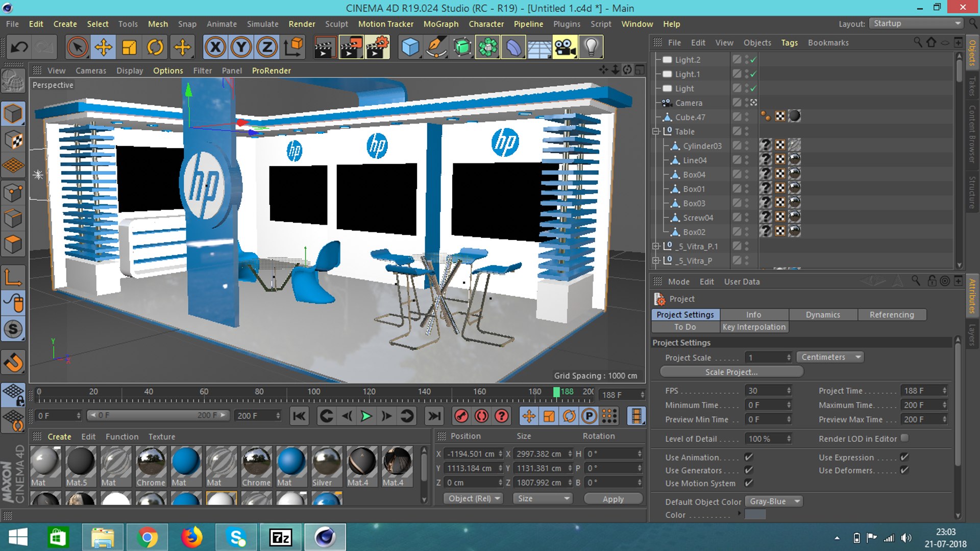Open Edit Render Settings

tap(377, 47)
